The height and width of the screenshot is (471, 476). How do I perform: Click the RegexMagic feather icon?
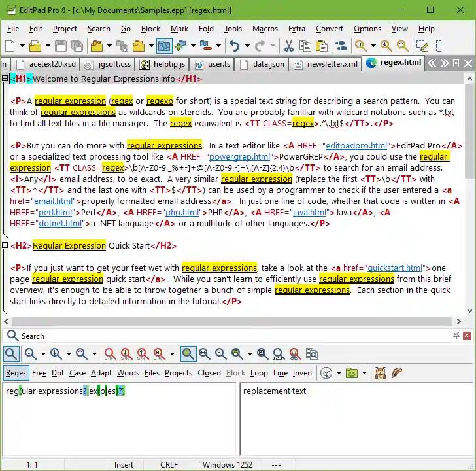pyautogui.click(x=397, y=373)
